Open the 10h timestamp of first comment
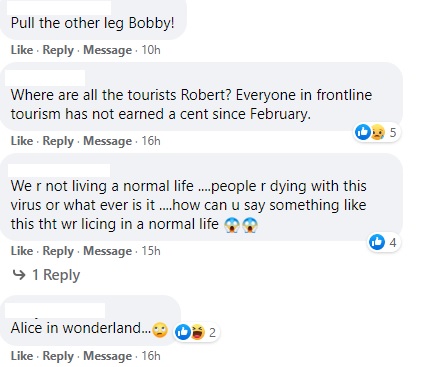The height and width of the screenshot is (367, 443). [151, 50]
